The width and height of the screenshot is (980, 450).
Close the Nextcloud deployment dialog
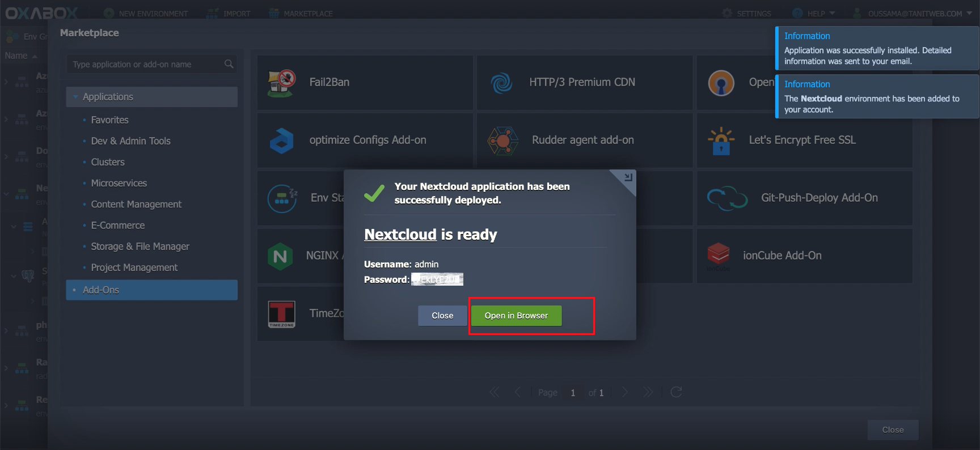tap(442, 316)
